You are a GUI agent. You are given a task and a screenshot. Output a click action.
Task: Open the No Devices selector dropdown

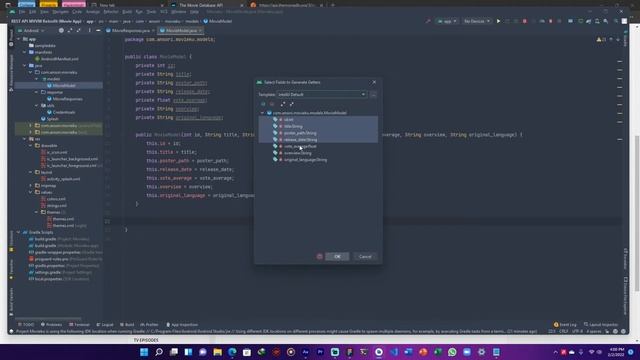pos(477,21)
